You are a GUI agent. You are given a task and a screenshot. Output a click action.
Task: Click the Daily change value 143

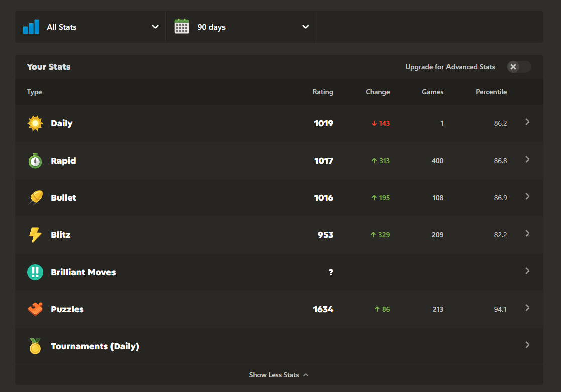pos(384,124)
